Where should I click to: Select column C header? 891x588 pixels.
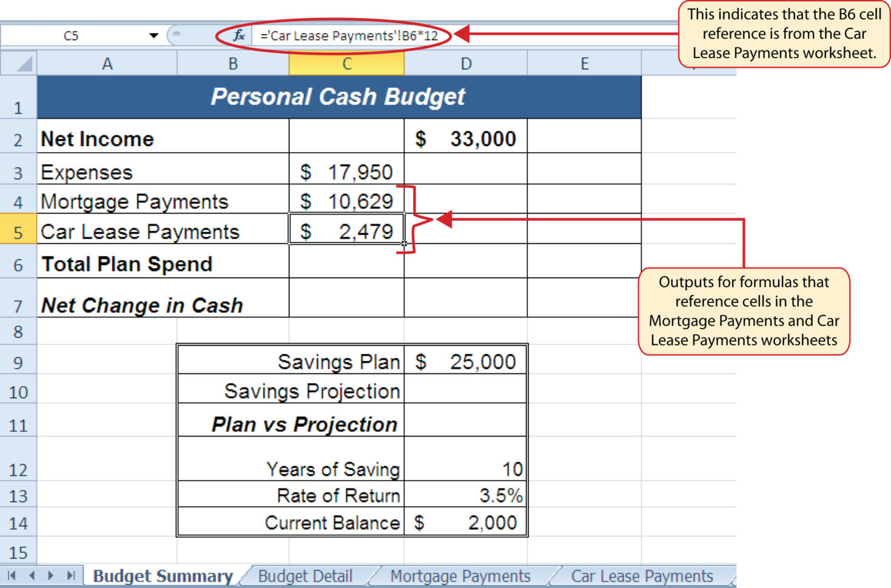346,63
